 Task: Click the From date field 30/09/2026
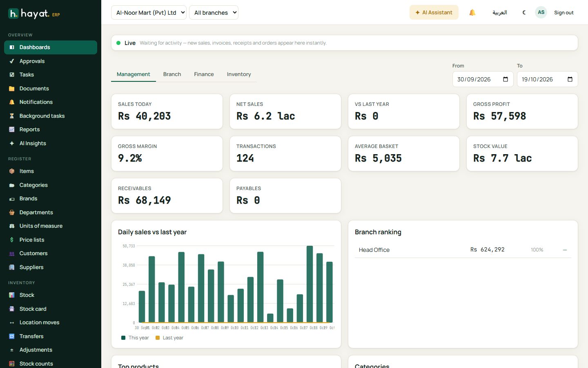click(x=483, y=79)
